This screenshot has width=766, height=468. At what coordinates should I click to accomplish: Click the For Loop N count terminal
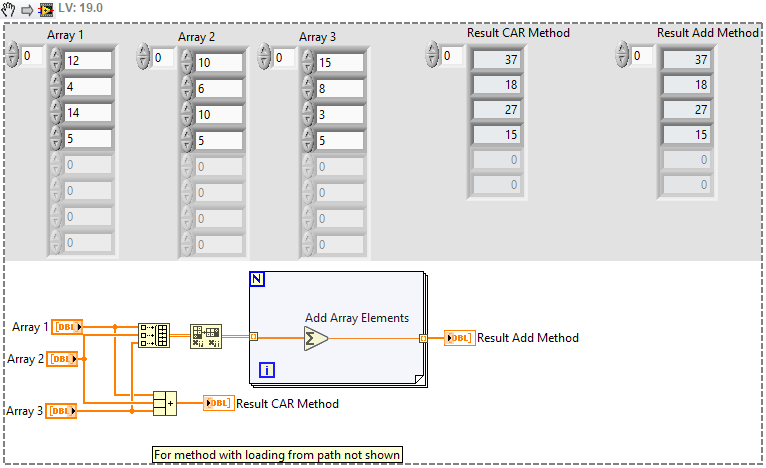pyautogui.click(x=257, y=279)
